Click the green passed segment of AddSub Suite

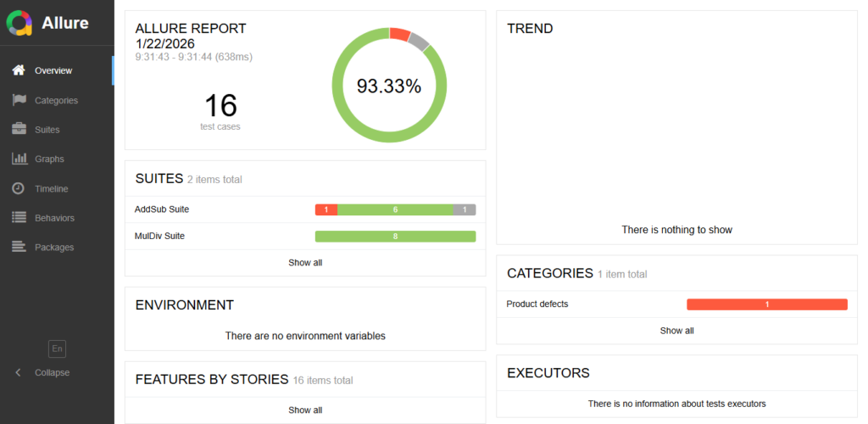395,209
